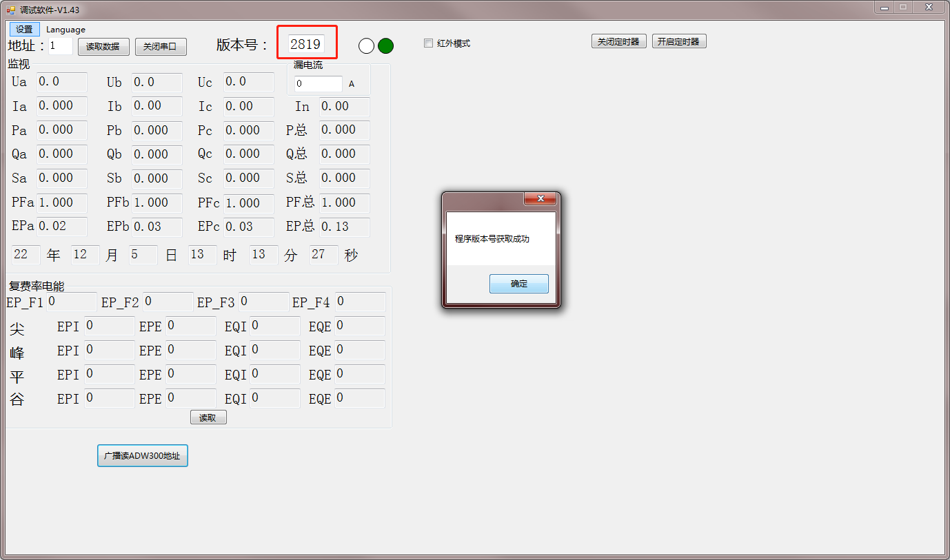950x560 pixels.
Task: Click the 版本号 version number field
Action: [x=306, y=44]
